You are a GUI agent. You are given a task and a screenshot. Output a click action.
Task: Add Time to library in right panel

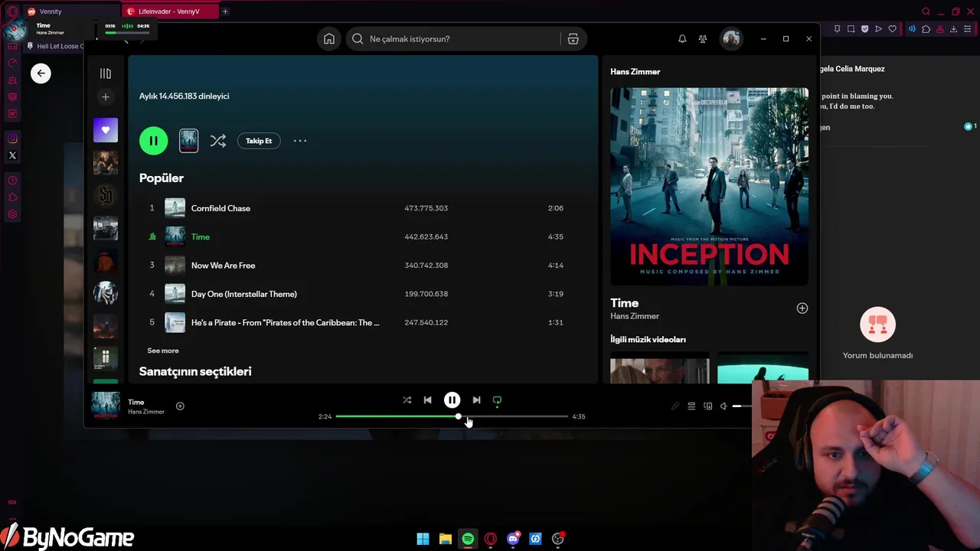pos(802,308)
